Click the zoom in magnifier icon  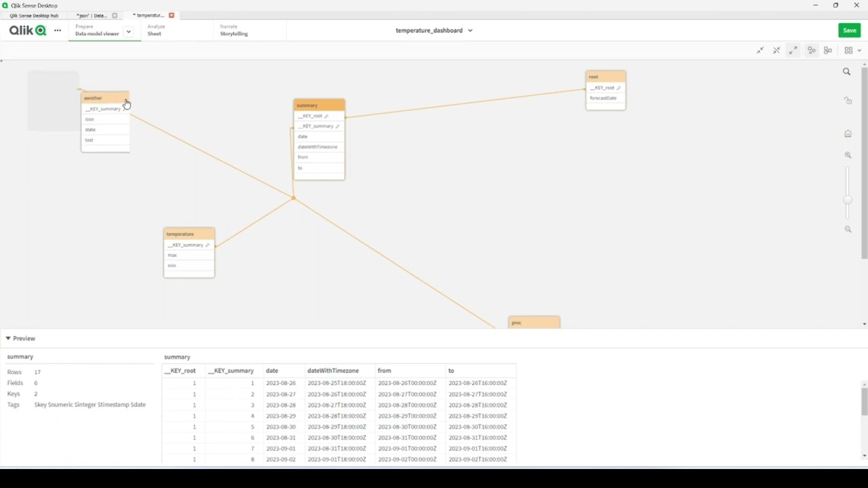848,155
